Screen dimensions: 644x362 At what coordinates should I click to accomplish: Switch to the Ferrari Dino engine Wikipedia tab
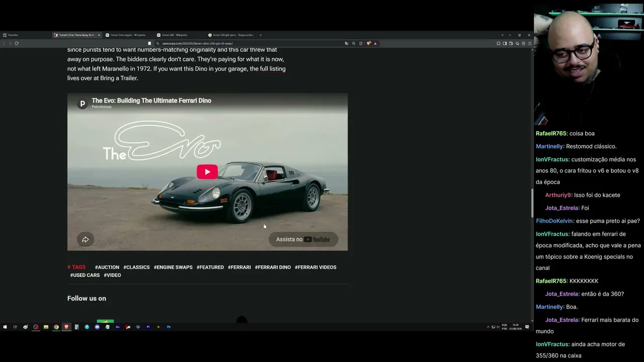128,35
